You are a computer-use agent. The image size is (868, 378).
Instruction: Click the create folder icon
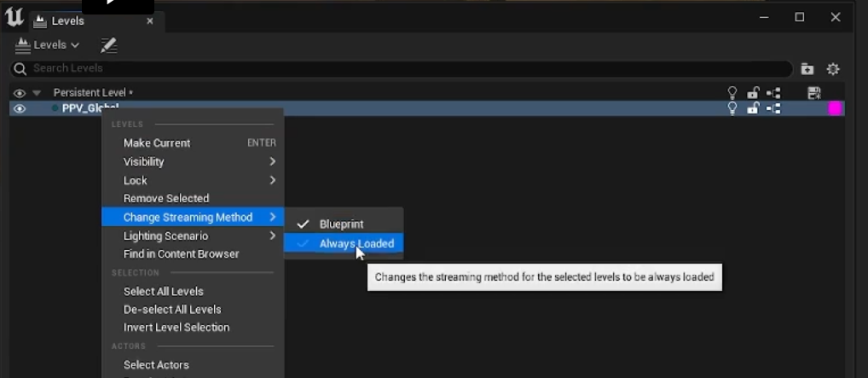click(807, 69)
